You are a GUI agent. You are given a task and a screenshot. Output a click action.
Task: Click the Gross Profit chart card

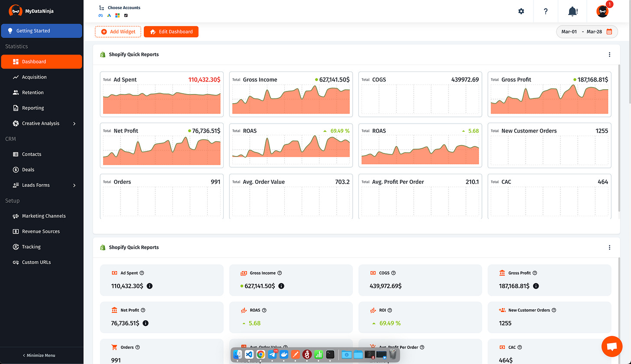(550, 94)
